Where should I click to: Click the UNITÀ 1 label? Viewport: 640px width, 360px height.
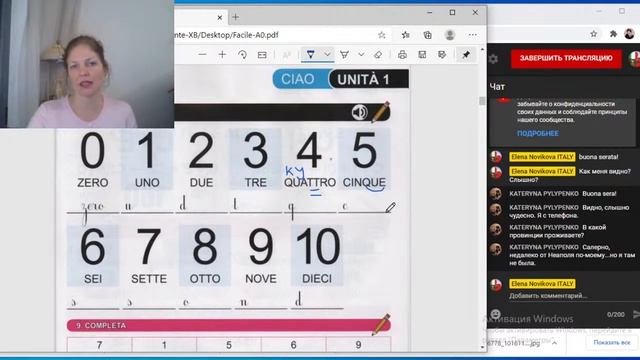click(363, 80)
